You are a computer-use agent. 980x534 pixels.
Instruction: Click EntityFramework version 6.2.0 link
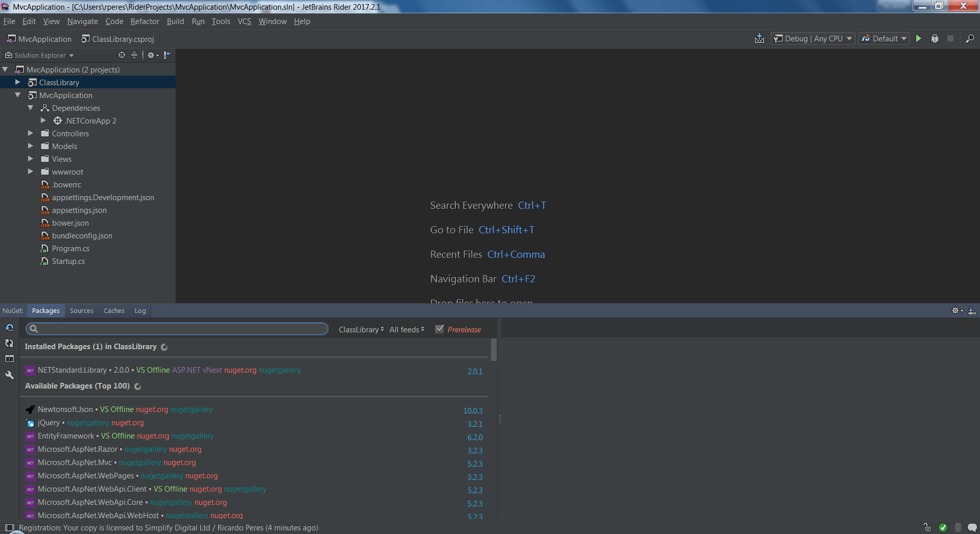coord(475,438)
